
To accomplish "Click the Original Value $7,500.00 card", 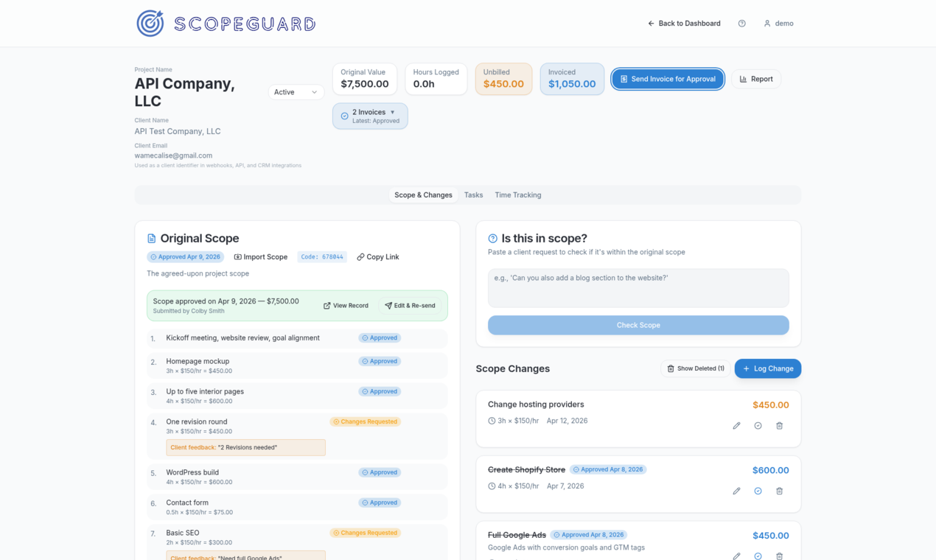I will tap(365, 79).
